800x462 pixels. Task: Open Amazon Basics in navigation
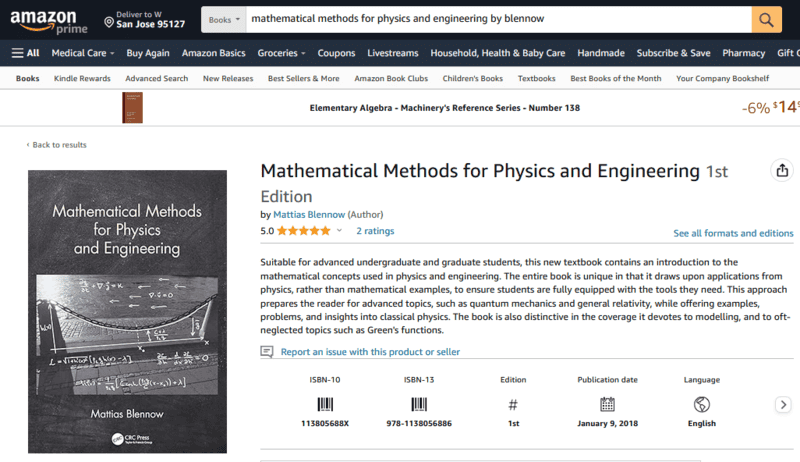[x=213, y=53]
